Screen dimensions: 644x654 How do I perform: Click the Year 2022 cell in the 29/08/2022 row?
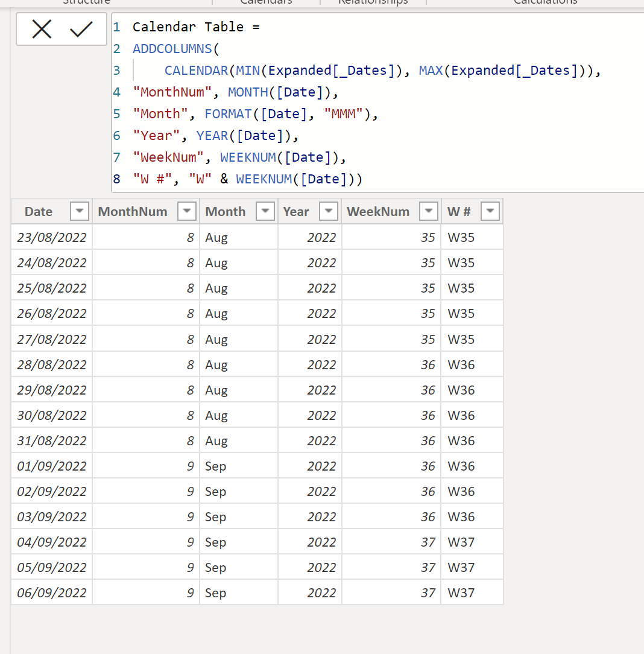pos(310,390)
